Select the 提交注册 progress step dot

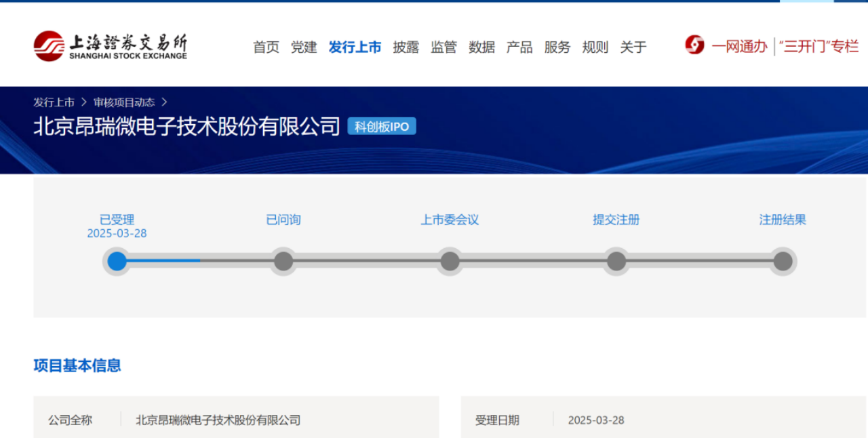click(616, 261)
